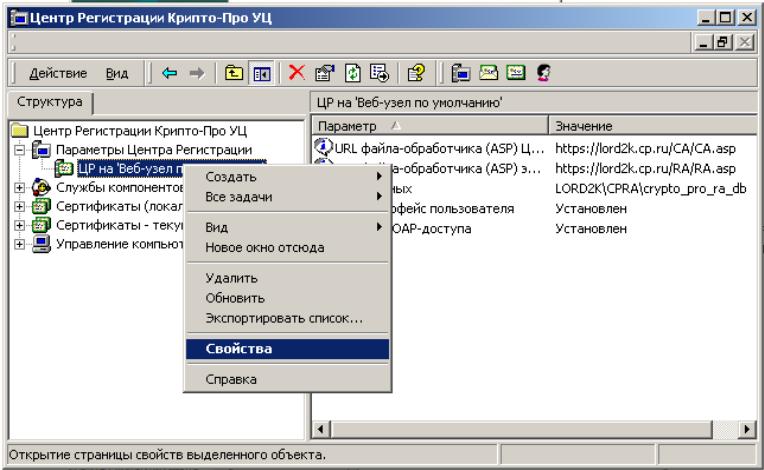This screenshot has height=470, width=764.
Task: Click the back arrow toolbar icon
Action: pyautogui.click(x=170, y=73)
